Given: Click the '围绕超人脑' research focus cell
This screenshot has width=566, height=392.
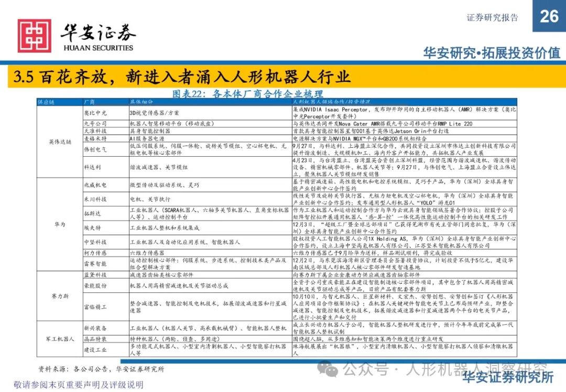Looking at the screenshot, I should pyautogui.click(x=404, y=339).
